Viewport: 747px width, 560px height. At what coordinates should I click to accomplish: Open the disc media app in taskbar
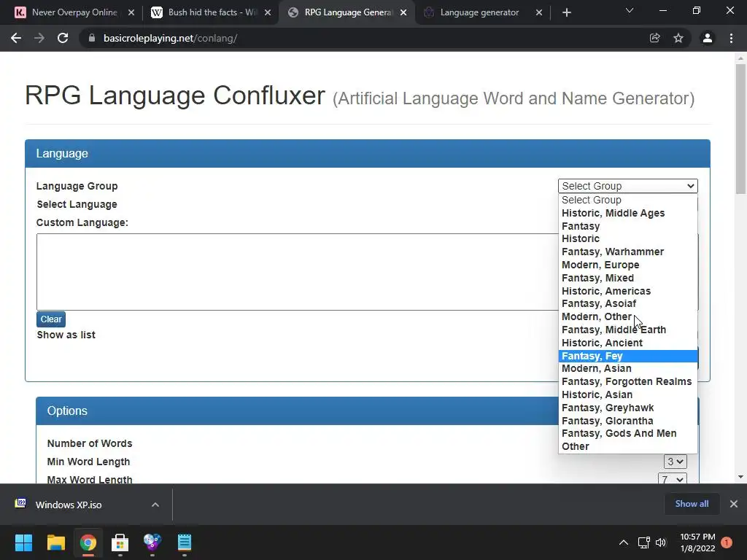click(152, 542)
